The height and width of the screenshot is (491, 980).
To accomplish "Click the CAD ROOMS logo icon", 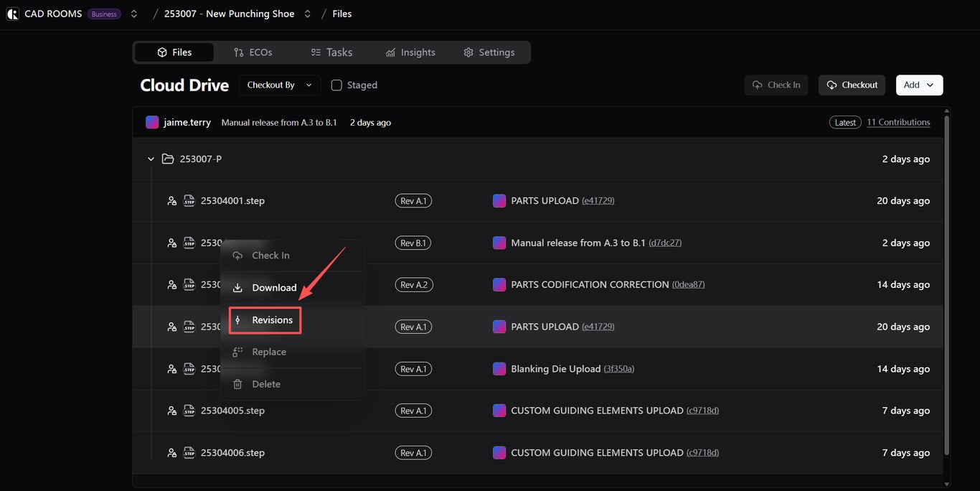I will [12, 14].
